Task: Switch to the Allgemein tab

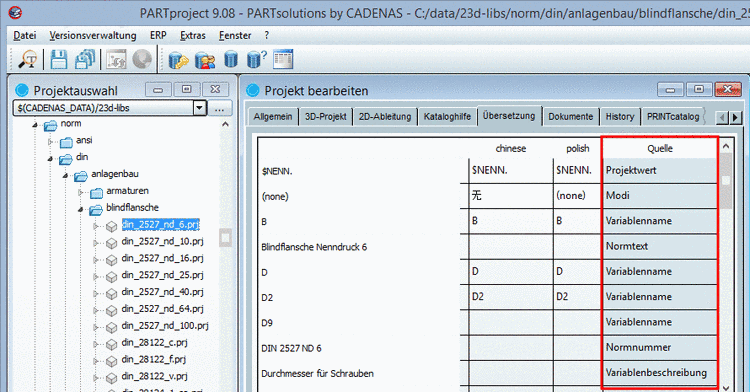Action: [x=273, y=117]
